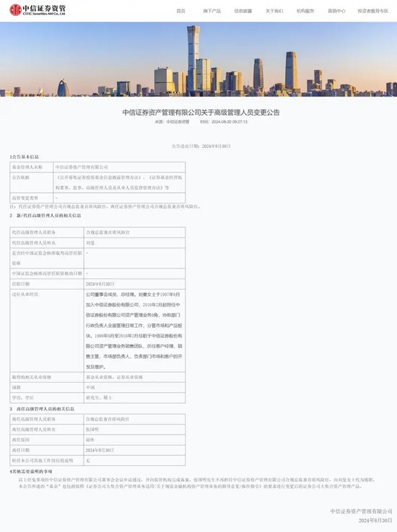Open 直销中心 in the top navigation
The height and width of the screenshot is (532, 397).
point(336,11)
